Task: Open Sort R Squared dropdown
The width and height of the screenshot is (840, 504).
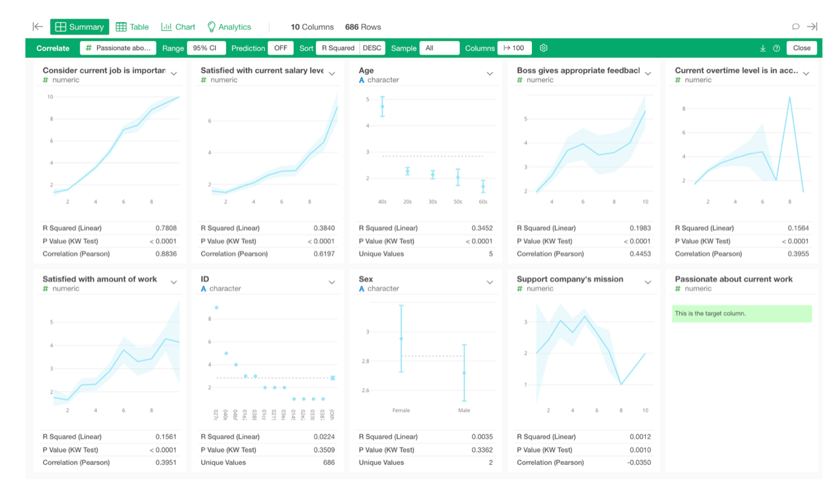Action: pyautogui.click(x=337, y=48)
